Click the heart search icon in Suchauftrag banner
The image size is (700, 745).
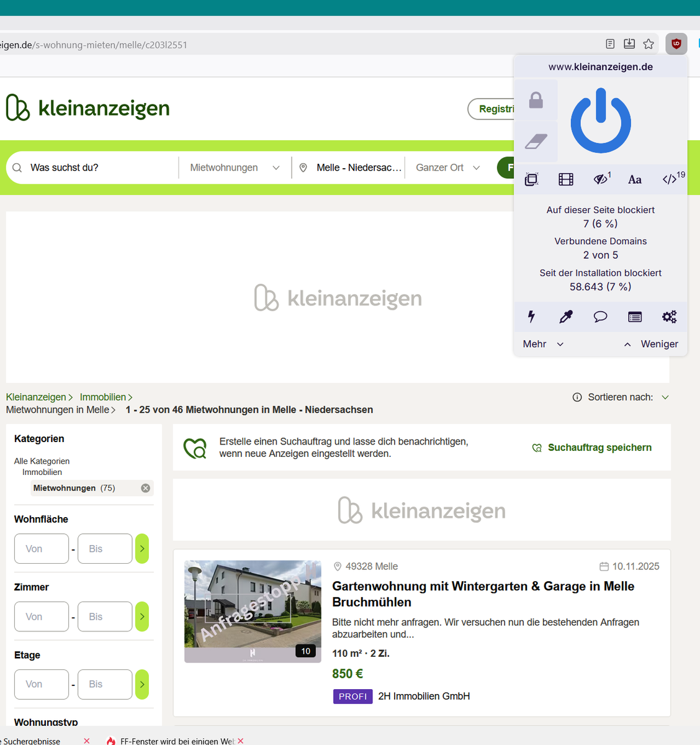[195, 448]
